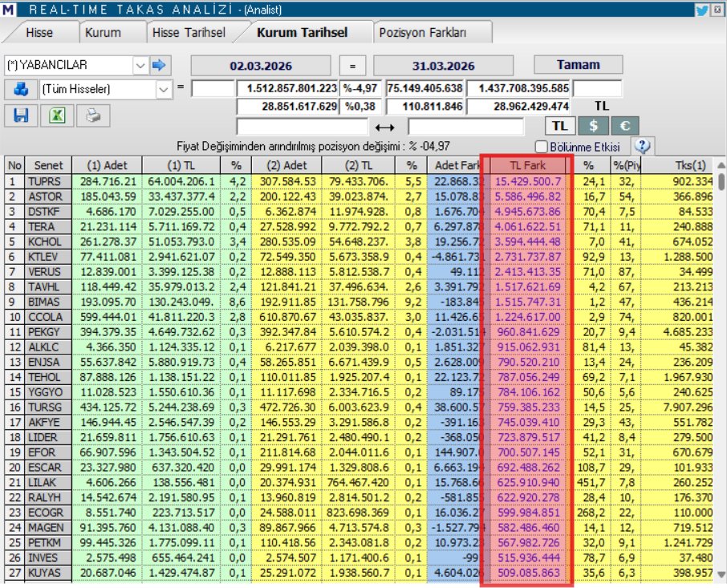Image resolution: width=727 pixels, height=588 pixels.
Task: Select the KCHOL stock cell
Action: (48, 242)
